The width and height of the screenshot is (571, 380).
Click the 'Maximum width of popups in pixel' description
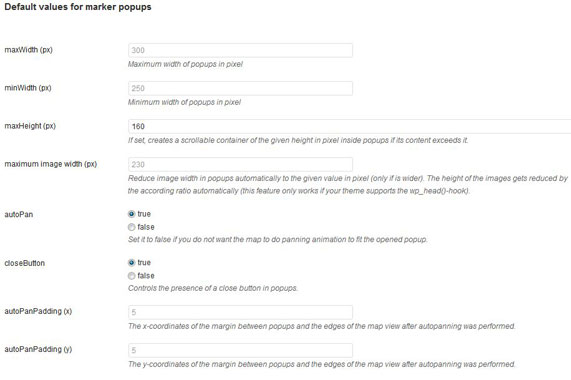(x=185, y=64)
